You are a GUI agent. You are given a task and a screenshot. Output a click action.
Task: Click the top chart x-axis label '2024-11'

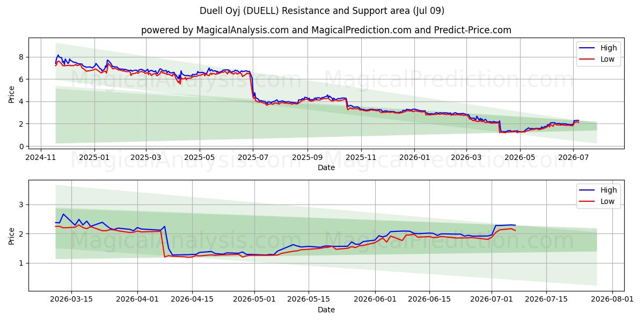tap(41, 158)
